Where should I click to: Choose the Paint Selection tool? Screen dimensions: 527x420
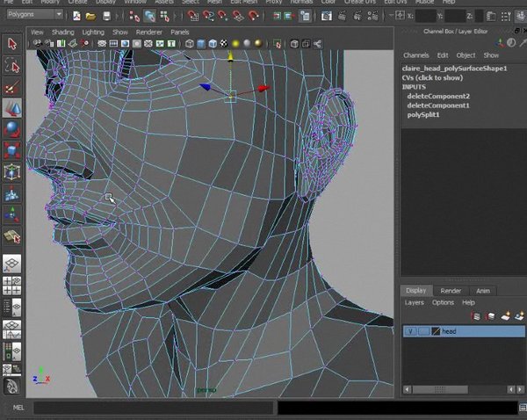click(12, 87)
